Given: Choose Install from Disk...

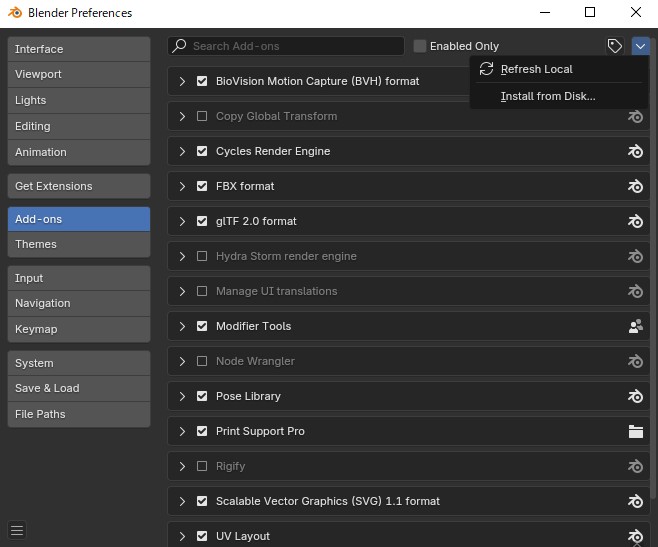Looking at the screenshot, I should (x=559, y=96).
